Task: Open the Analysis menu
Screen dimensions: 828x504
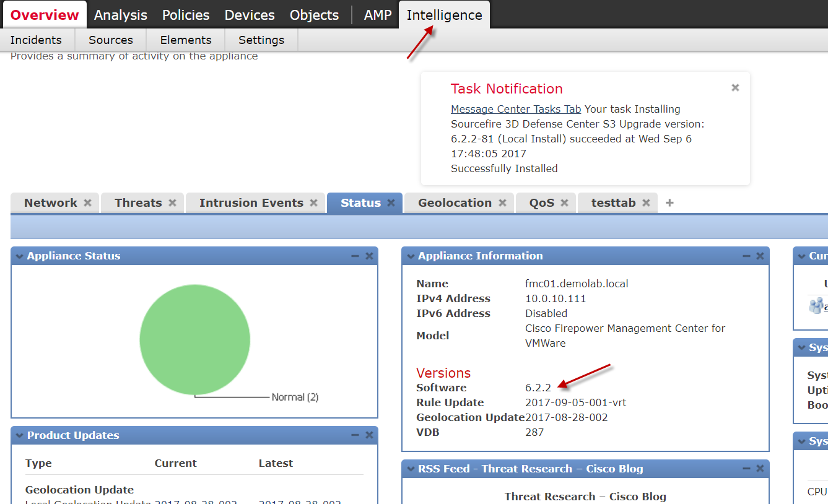Action: (121, 15)
